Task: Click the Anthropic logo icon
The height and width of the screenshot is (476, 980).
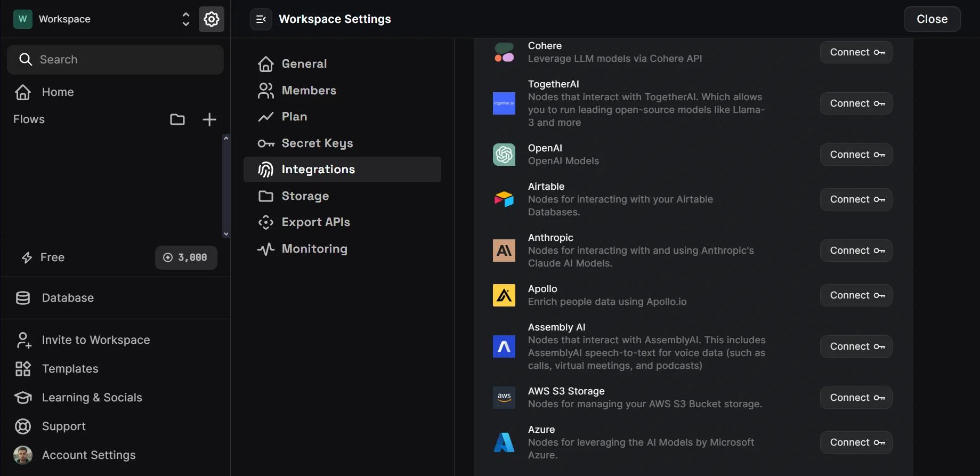Action: (x=504, y=251)
